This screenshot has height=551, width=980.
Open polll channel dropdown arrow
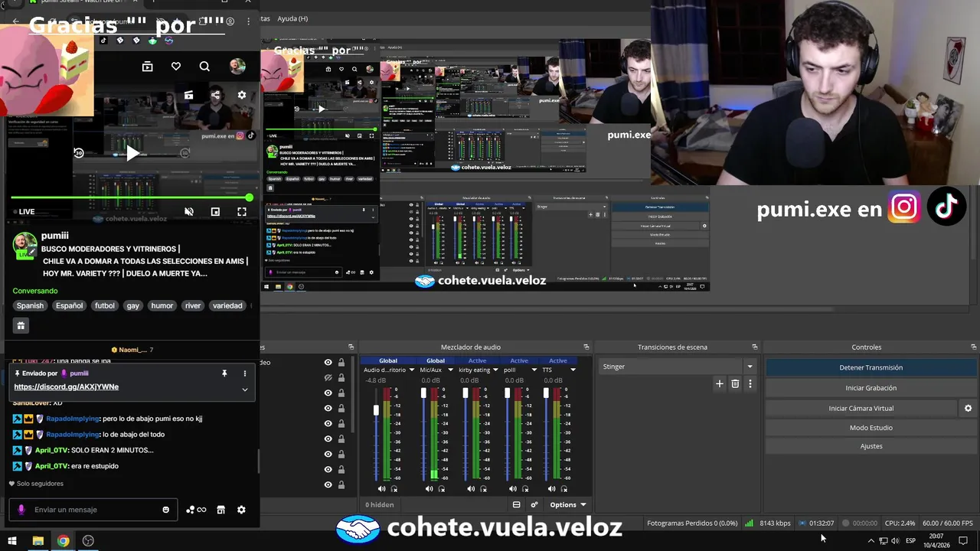click(x=534, y=370)
